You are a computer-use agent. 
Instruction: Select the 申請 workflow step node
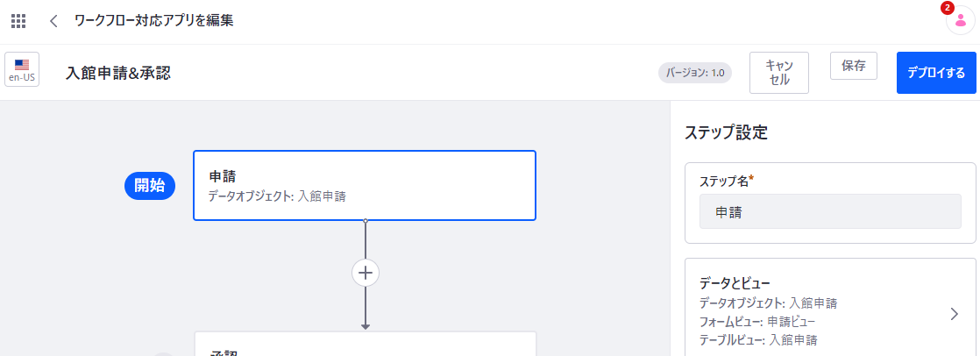[x=365, y=186]
